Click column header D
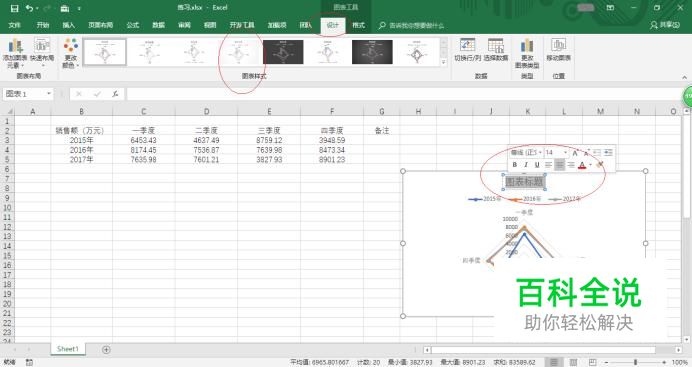 point(207,112)
